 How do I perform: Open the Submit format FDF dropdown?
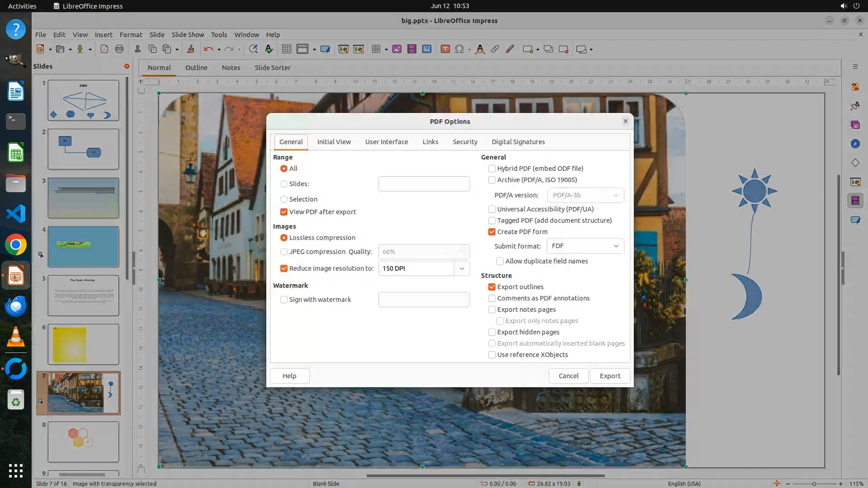[585, 246]
